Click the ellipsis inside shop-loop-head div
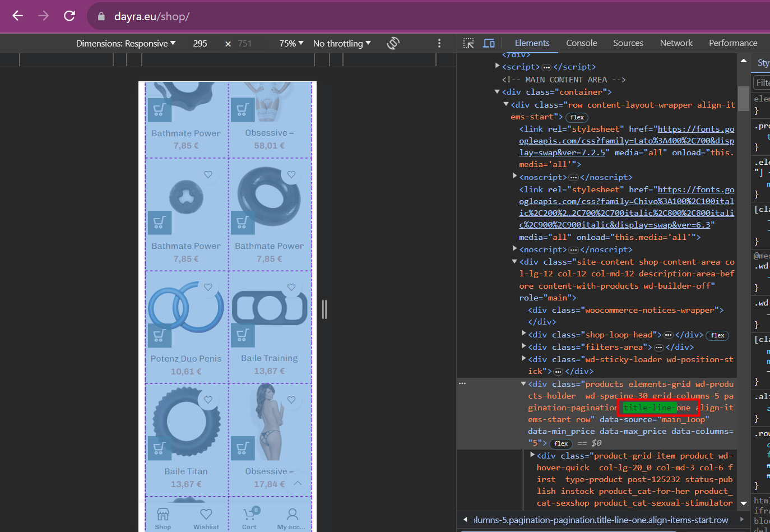770x532 pixels. coord(669,335)
